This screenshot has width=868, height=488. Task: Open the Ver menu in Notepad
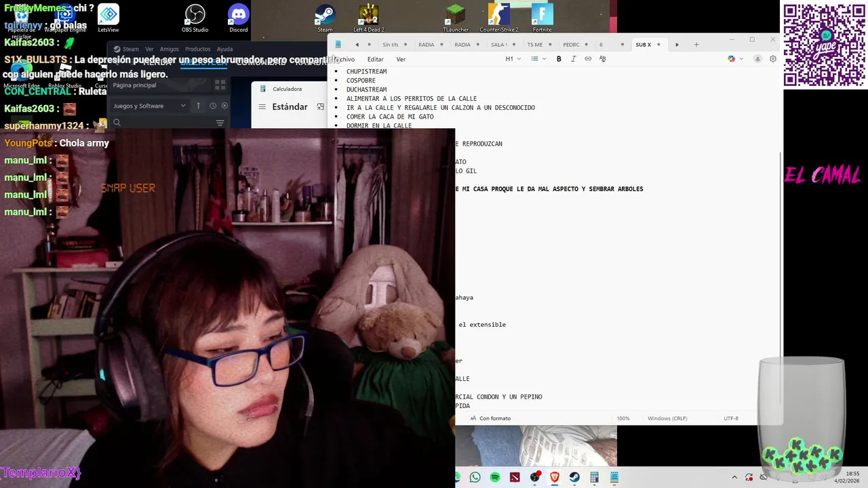[401, 59]
